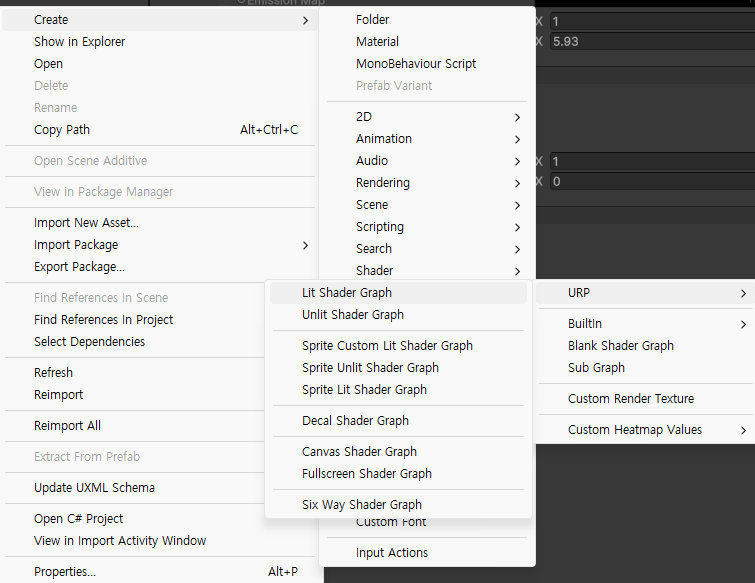Choose Reimport All from context menu

pos(67,426)
